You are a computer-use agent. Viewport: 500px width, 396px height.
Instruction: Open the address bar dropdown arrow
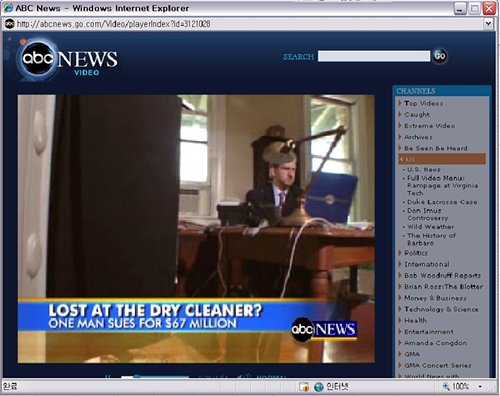[488, 24]
